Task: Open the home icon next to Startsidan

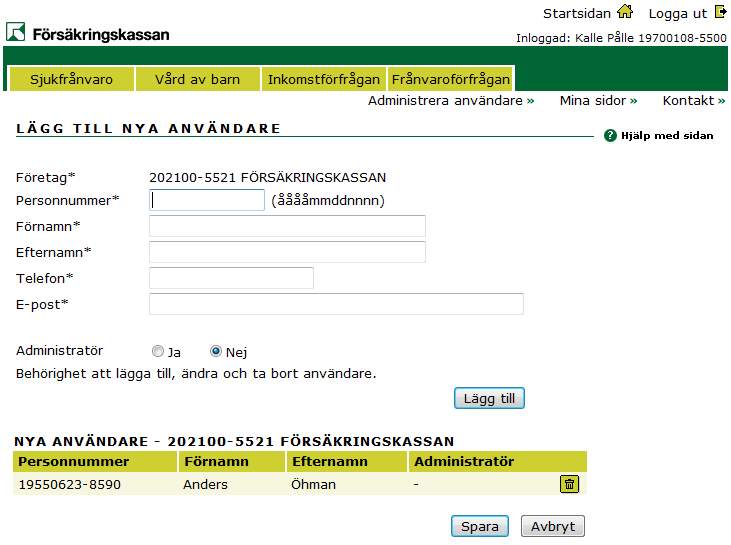Action: click(625, 11)
